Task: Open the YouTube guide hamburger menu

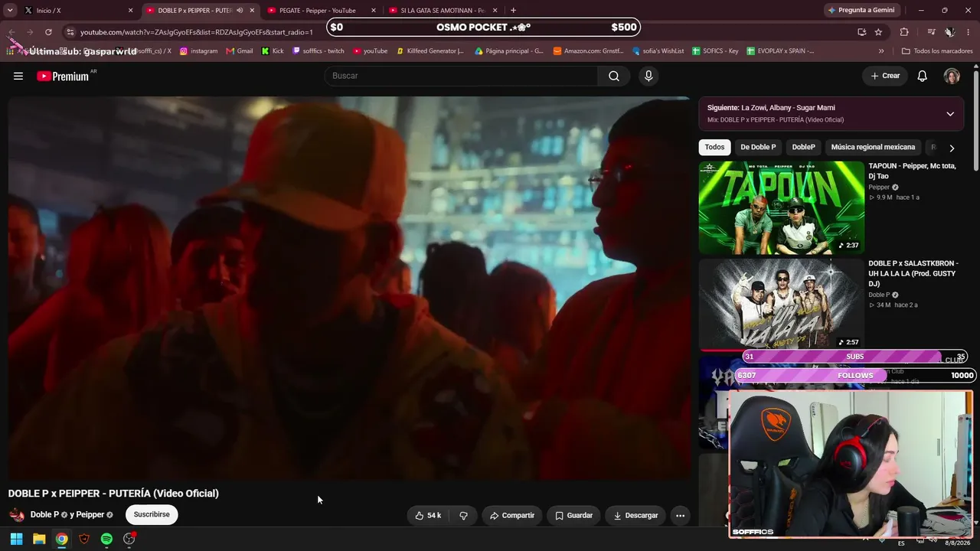Action: (x=18, y=76)
